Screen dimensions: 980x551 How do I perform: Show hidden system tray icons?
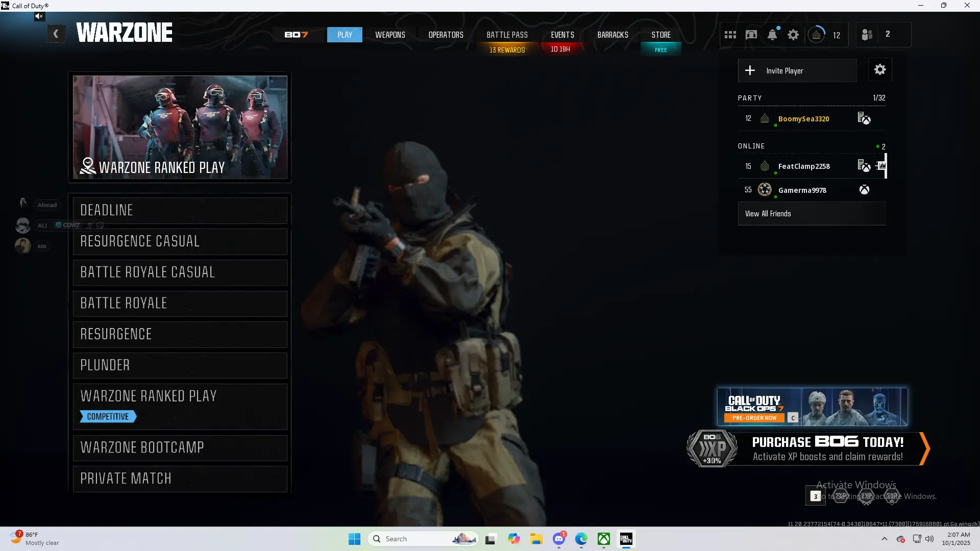[x=885, y=539]
